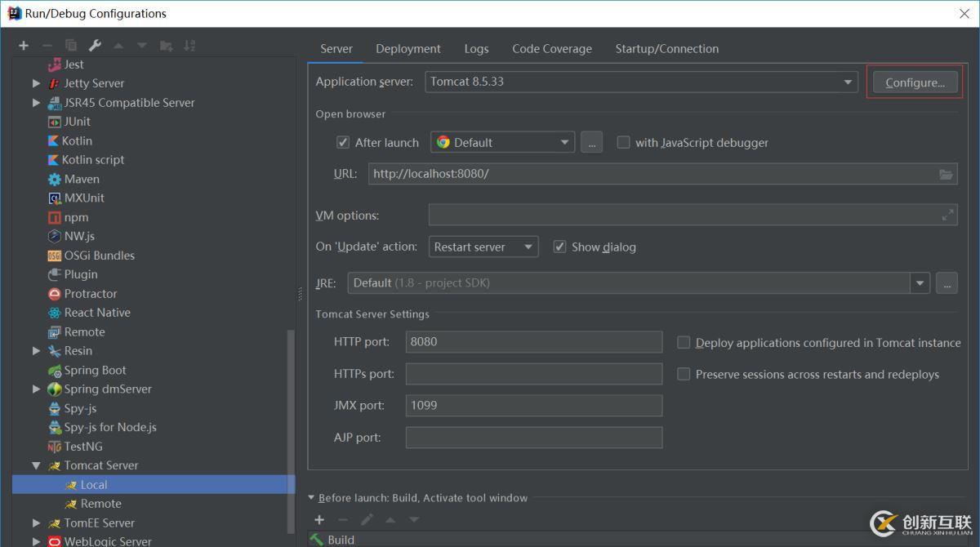The height and width of the screenshot is (547, 980).
Task: Create a new folder using the folder icon
Action: (164, 45)
